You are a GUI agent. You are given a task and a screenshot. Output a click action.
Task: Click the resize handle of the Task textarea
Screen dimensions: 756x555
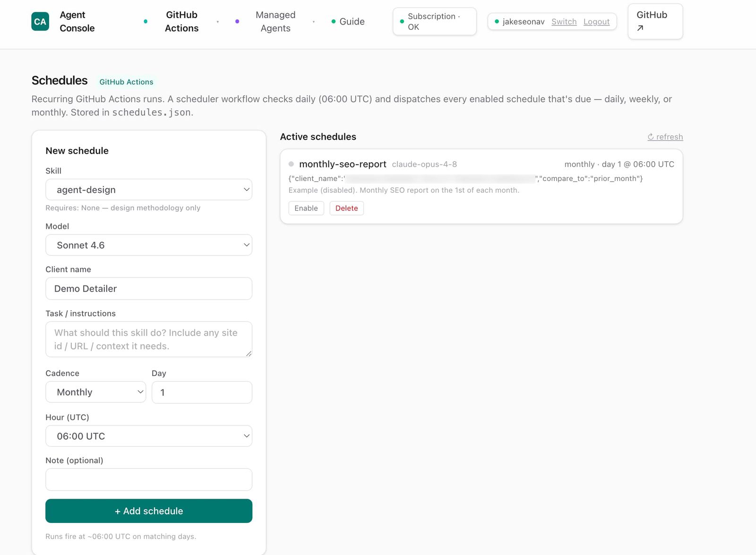(249, 354)
